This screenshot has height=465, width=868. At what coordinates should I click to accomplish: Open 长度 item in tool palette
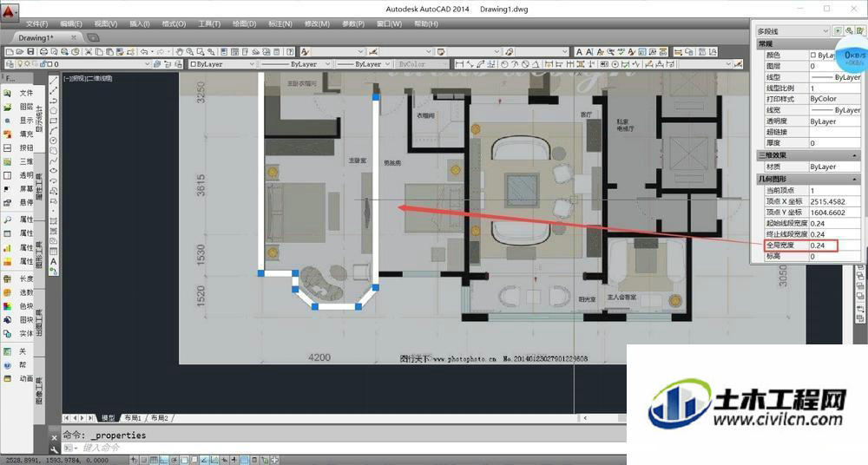coord(18,278)
